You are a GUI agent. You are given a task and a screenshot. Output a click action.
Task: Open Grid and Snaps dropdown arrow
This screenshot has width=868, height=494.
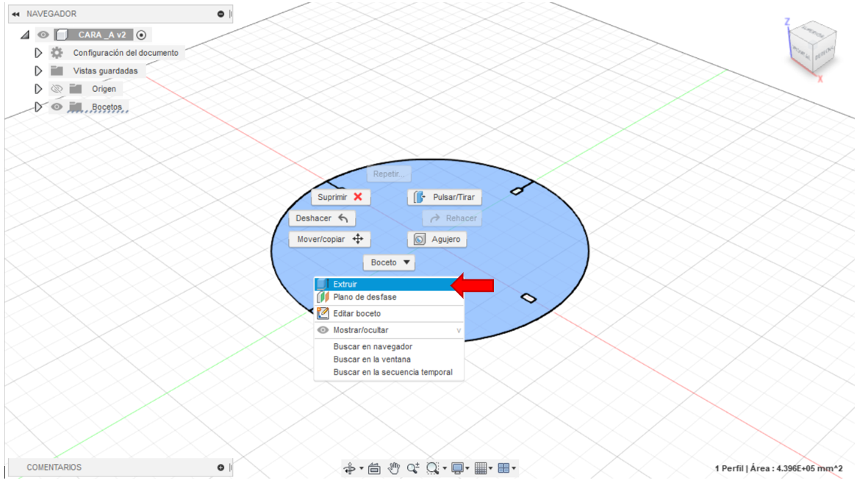pyautogui.click(x=490, y=468)
